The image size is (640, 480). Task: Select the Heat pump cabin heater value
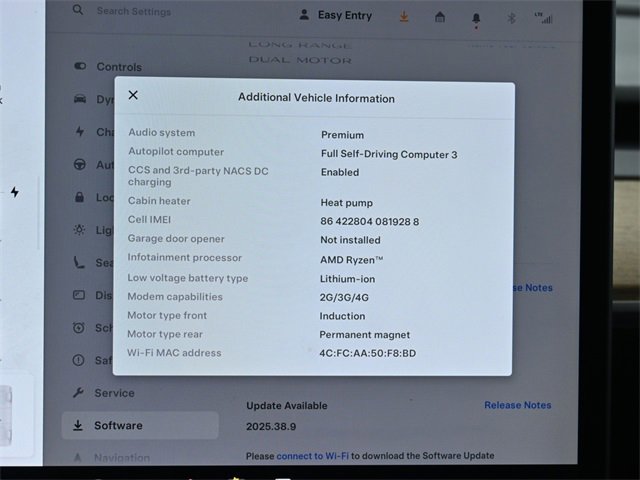coord(347,203)
